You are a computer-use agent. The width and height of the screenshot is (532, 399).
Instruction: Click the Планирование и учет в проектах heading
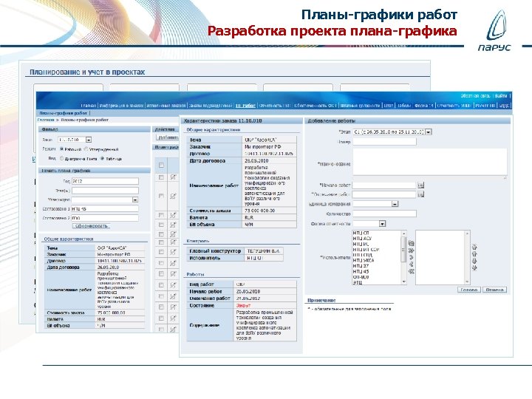point(87,72)
